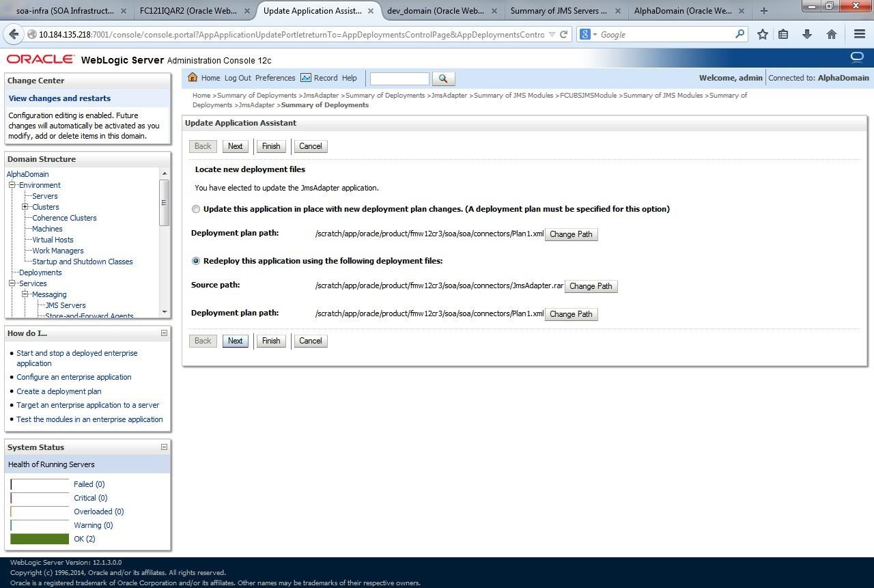Click the bottom Next button

(235, 341)
